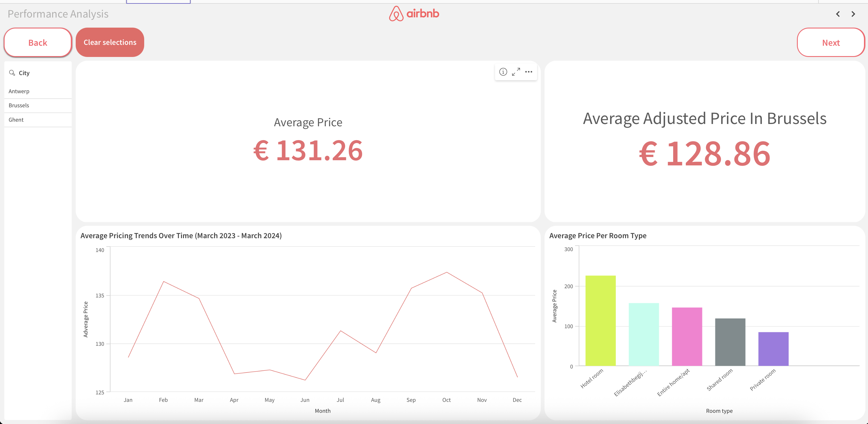Viewport: 868px width, 424px height.
Task: Select Ghent in the City filter
Action: tap(16, 120)
